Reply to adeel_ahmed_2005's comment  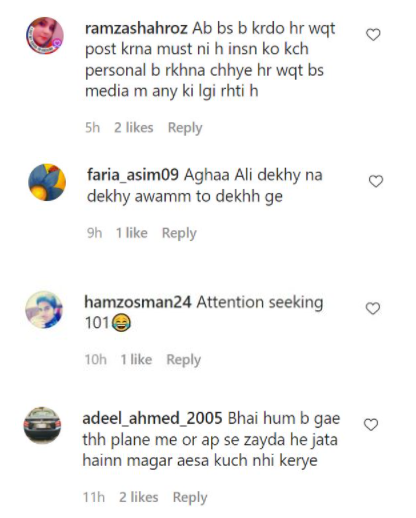pyautogui.click(x=190, y=497)
